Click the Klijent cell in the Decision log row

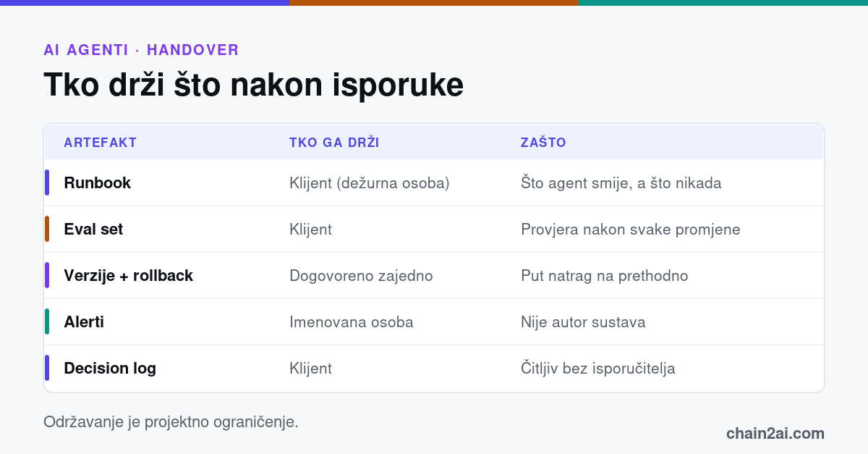click(x=310, y=369)
